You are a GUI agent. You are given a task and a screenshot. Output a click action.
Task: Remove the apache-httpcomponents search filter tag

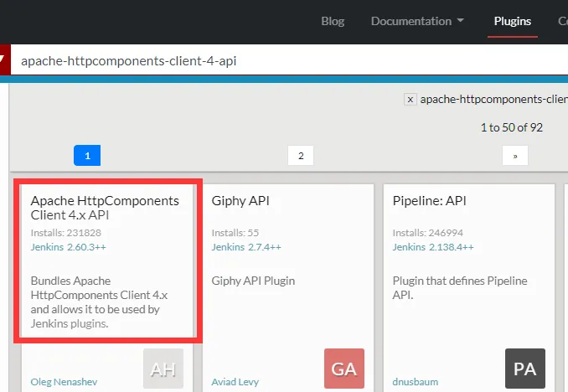pos(411,100)
